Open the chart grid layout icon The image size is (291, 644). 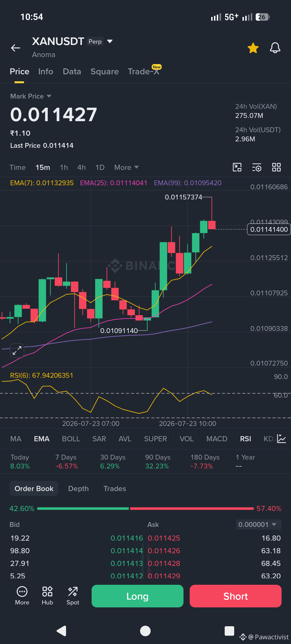click(x=276, y=167)
